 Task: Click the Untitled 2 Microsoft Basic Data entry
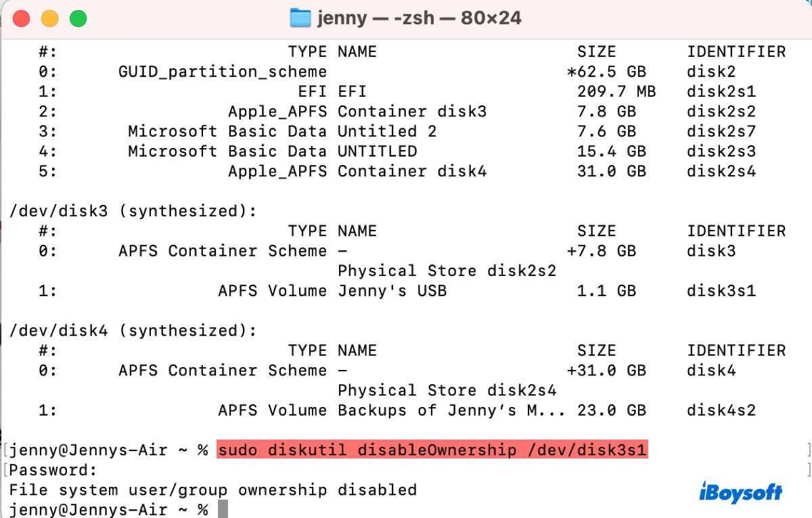pos(386,131)
